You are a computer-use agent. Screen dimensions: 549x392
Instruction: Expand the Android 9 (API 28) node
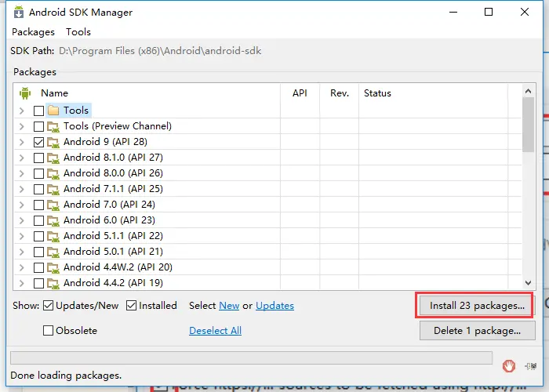[x=22, y=142]
